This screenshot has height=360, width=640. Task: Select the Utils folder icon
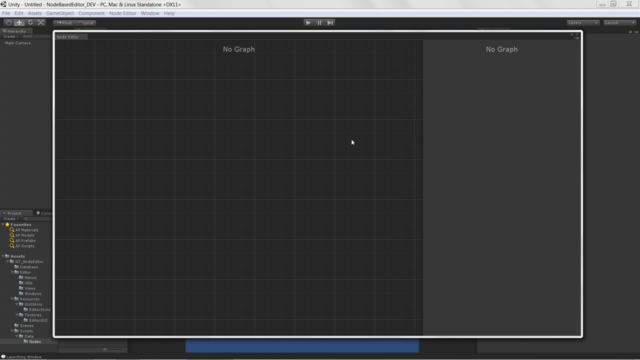[x=21, y=283]
